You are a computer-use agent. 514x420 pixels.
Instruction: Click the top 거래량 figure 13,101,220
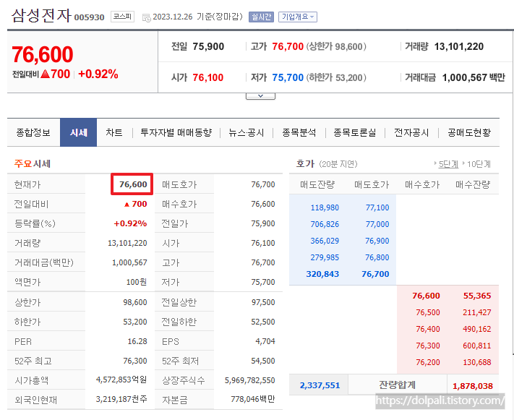click(x=458, y=46)
